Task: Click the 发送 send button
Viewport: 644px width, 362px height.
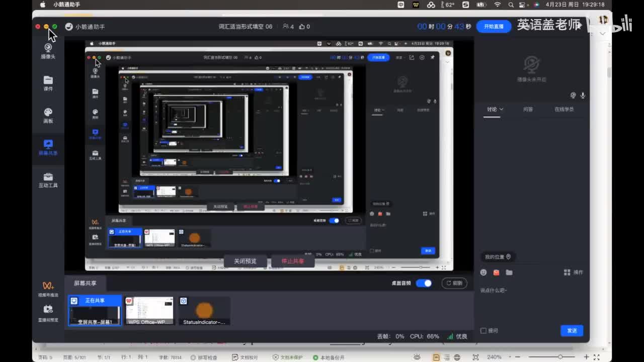Action: point(572,330)
